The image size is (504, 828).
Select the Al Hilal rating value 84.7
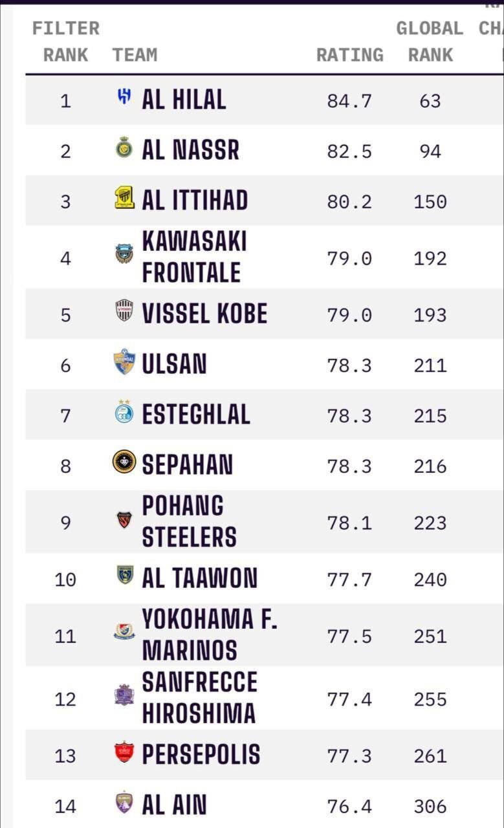coord(349,101)
